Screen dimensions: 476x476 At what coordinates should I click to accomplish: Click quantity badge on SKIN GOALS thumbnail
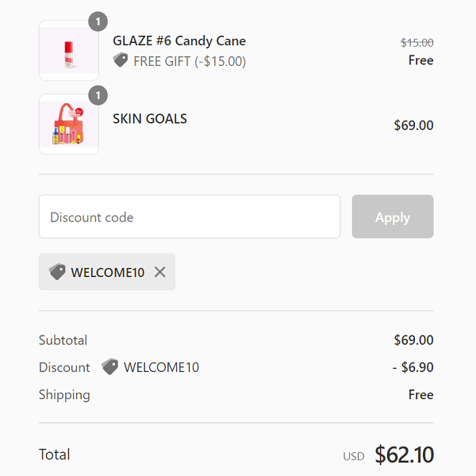[98, 96]
